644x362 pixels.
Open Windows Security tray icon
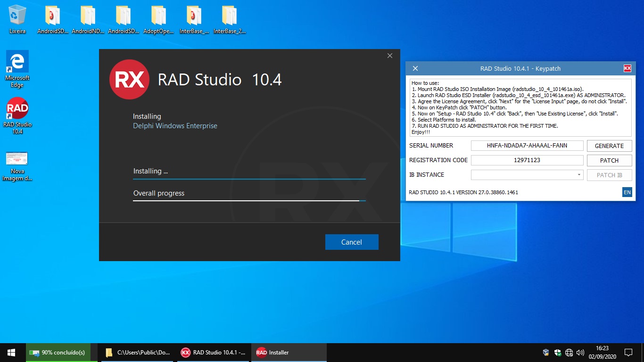[x=557, y=353]
